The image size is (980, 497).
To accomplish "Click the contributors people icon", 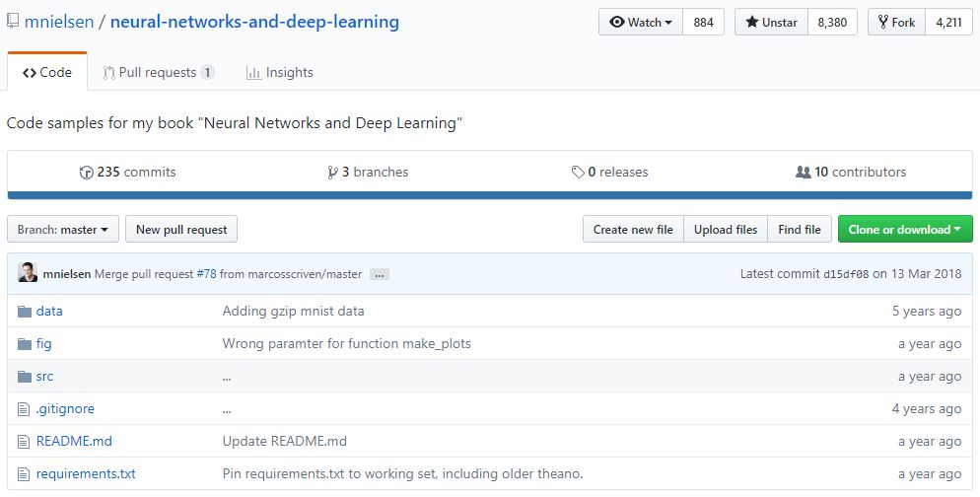I will pyautogui.click(x=804, y=172).
